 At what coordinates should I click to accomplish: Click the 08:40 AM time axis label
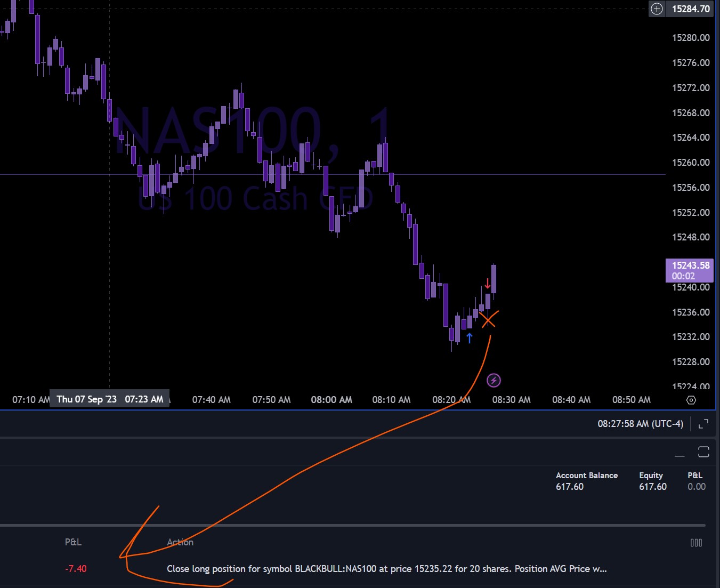click(x=571, y=400)
